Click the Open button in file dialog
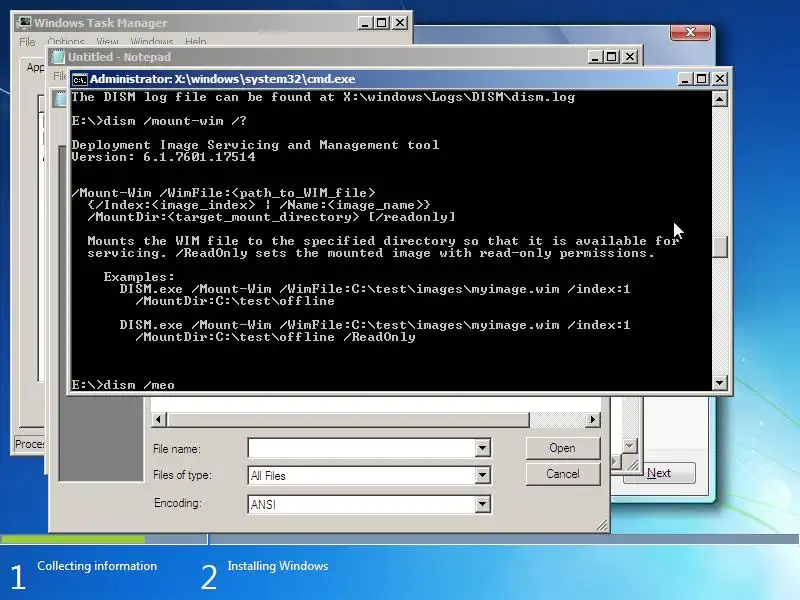 (563, 448)
